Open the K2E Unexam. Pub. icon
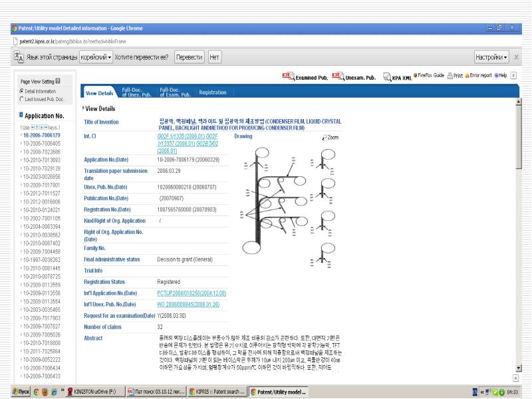This screenshot has width=532, height=399. 336,76
